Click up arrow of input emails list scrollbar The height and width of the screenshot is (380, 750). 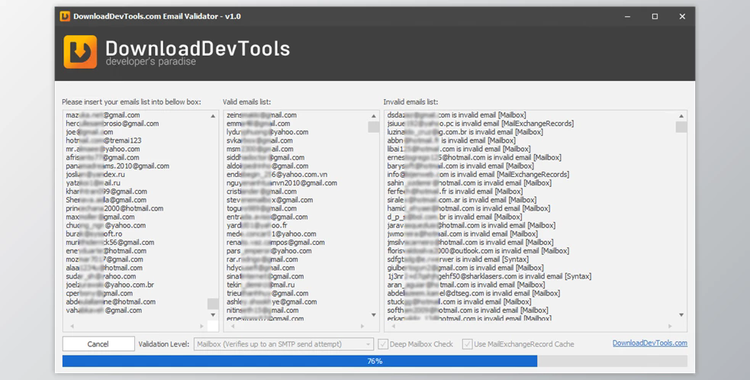click(213, 116)
